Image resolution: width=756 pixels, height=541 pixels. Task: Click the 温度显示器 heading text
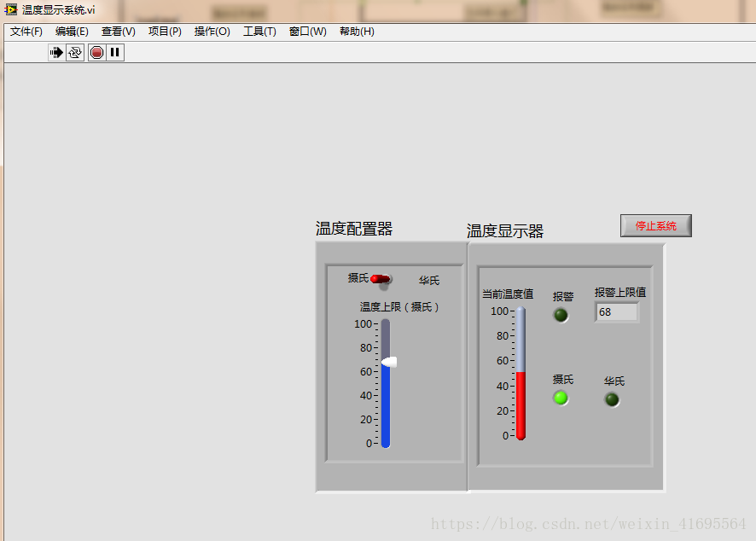(505, 231)
